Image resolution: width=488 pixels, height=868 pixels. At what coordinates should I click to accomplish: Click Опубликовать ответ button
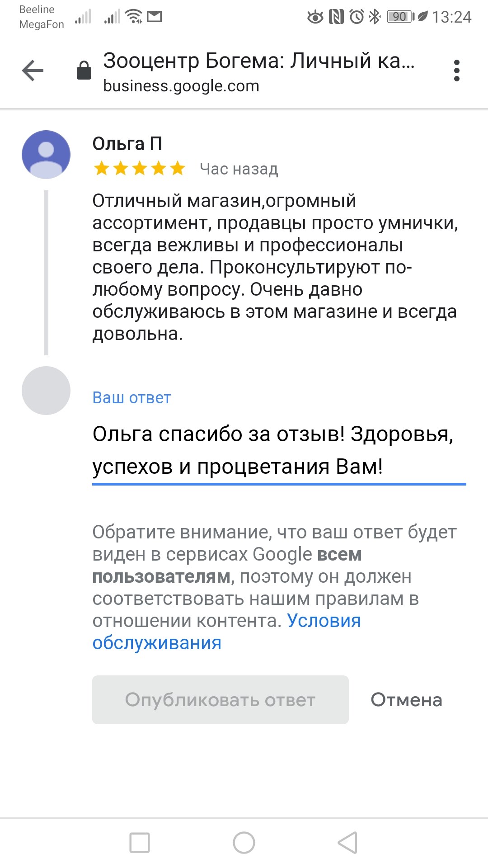click(x=221, y=700)
